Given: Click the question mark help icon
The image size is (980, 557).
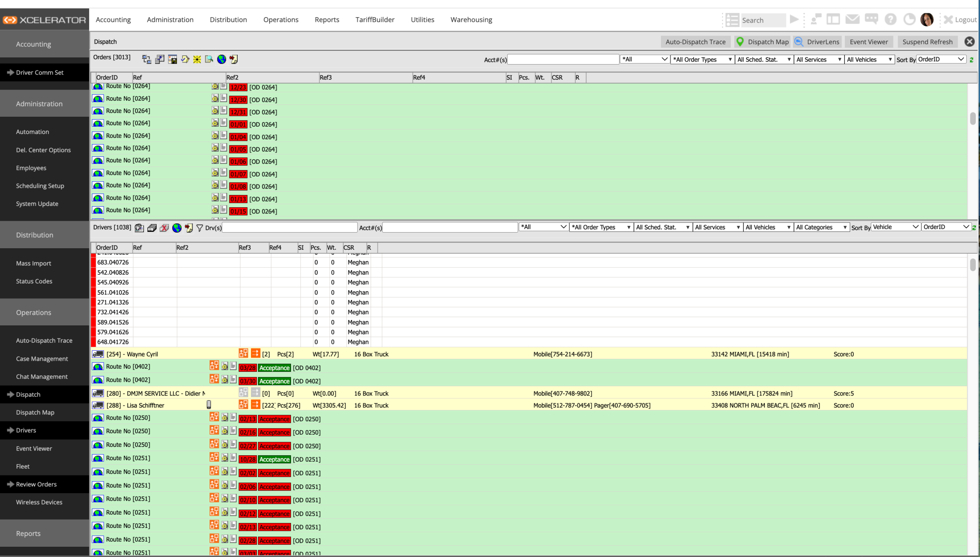Looking at the screenshot, I should [890, 19].
